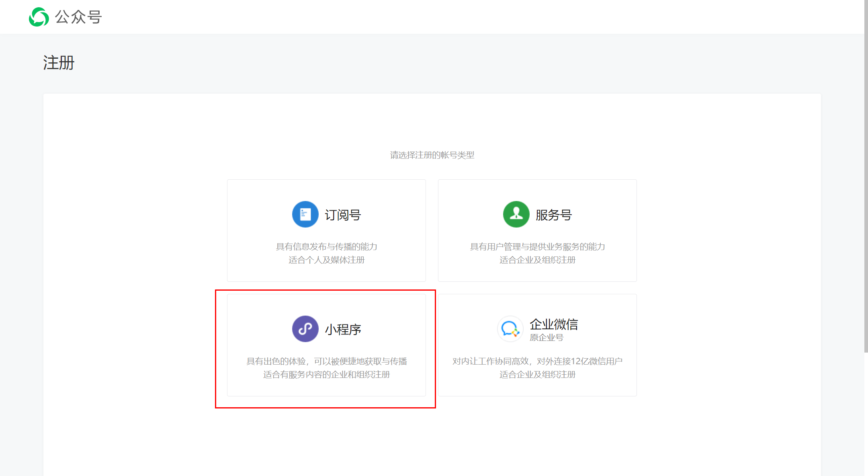
Task: Click the vertical page scrollbar thumb
Action: (866, 176)
